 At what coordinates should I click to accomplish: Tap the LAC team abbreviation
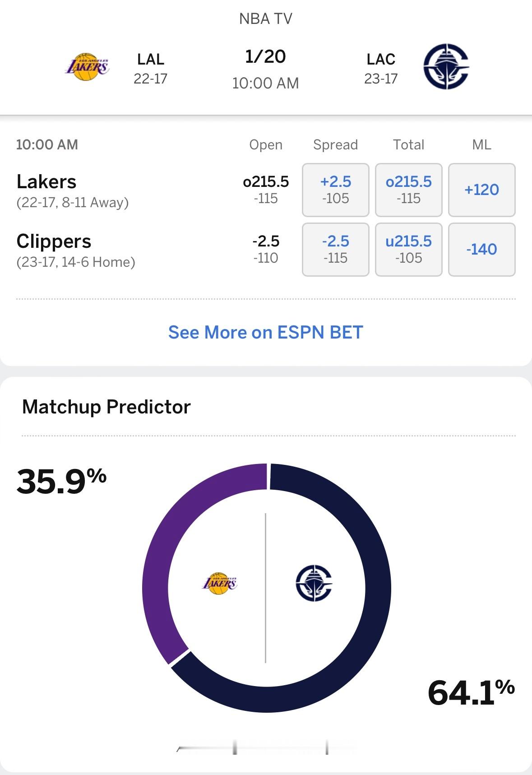(381, 59)
